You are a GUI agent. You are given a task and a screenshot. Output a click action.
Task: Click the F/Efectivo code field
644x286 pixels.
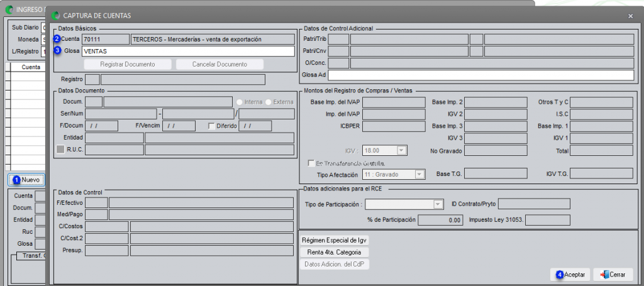96,202
